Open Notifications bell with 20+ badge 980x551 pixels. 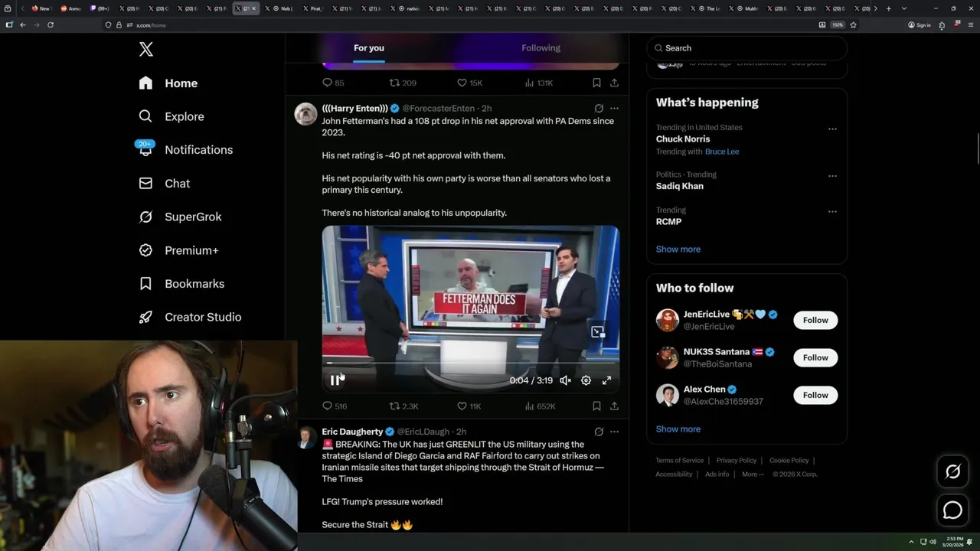[x=145, y=149]
